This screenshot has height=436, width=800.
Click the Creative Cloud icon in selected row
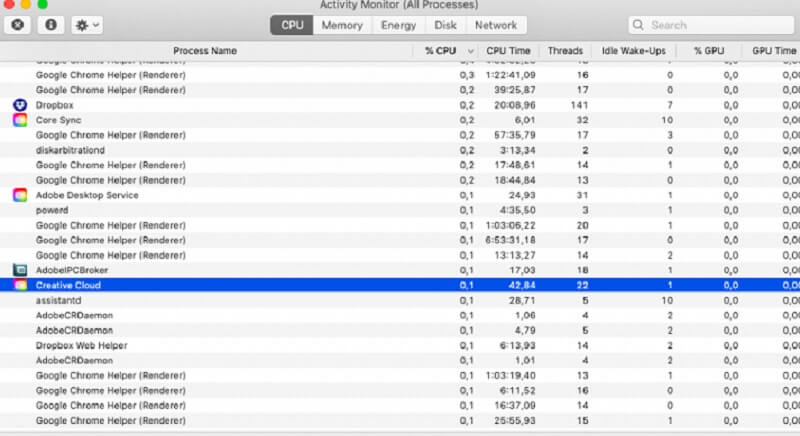pyautogui.click(x=20, y=285)
